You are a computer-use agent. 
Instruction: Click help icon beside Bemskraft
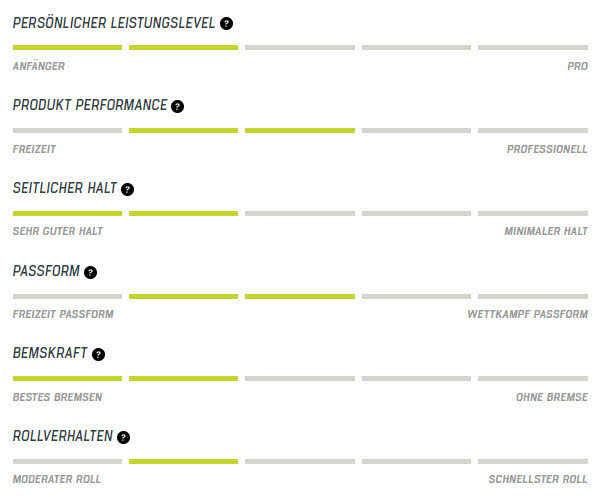[x=98, y=354]
